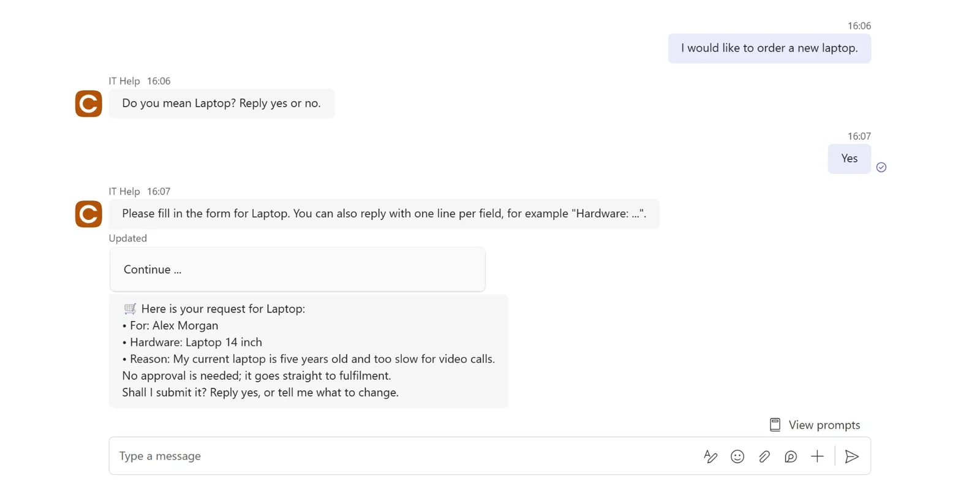Select the "I would like to order a new laptop." message
The width and height of the screenshot is (980, 495).
click(x=769, y=48)
